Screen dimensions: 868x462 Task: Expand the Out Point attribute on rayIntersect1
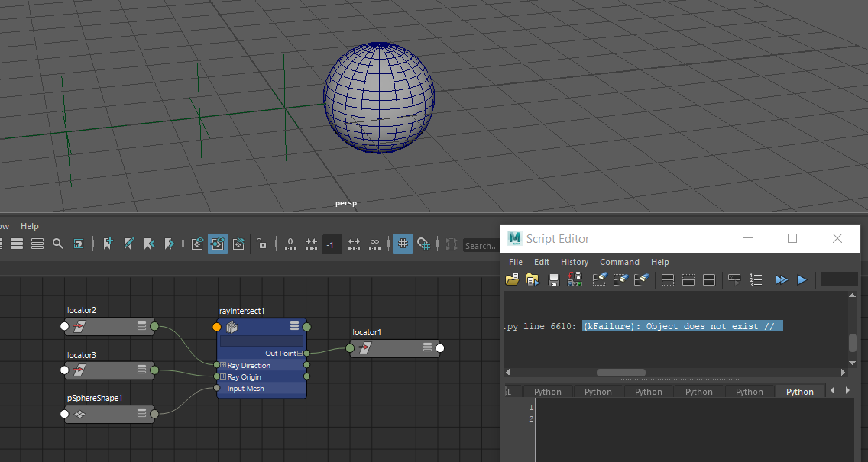coord(298,353)
